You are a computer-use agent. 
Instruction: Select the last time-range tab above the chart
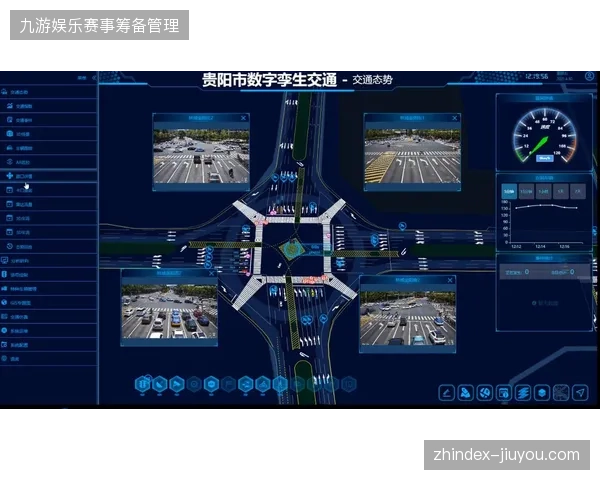pyautogui.click(x=578, y=191)
